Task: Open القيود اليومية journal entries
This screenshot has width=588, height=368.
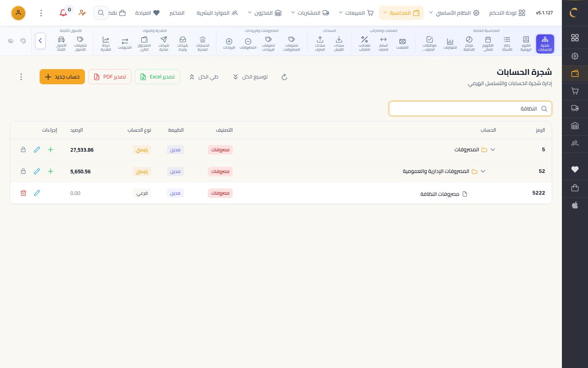Action: (526, 44)
